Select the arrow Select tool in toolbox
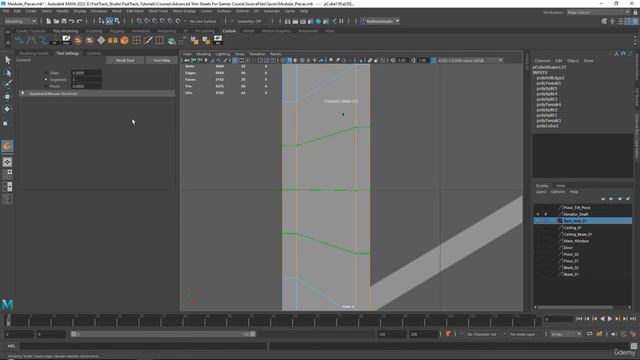The image size is (640, 360). click(x=7, y=60)
